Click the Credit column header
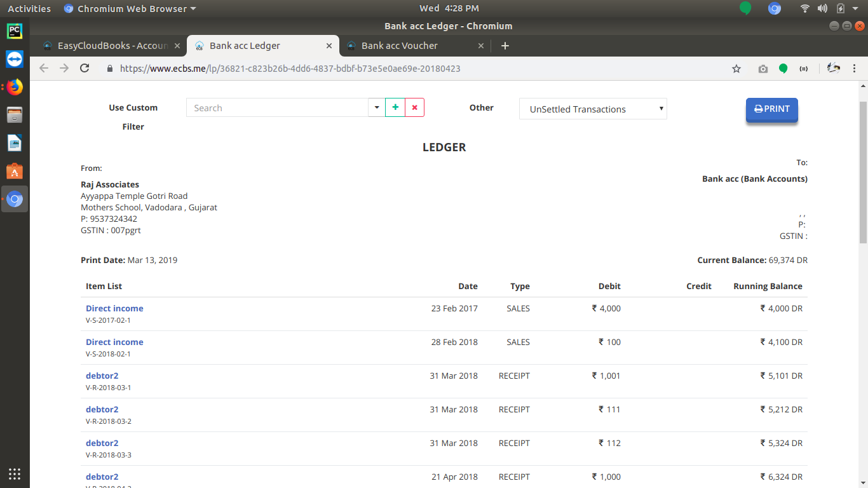This screenshot has width=868, height=488. 699,286
